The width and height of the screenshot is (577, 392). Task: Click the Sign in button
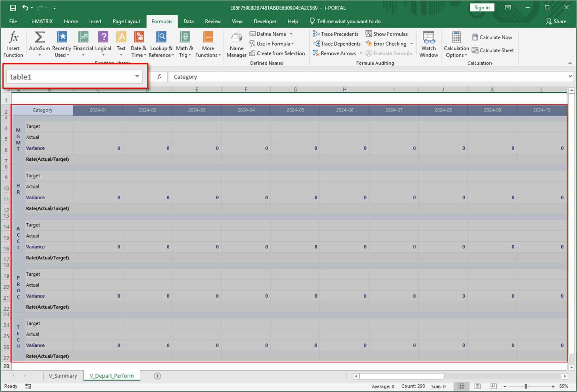coord(482,8)
